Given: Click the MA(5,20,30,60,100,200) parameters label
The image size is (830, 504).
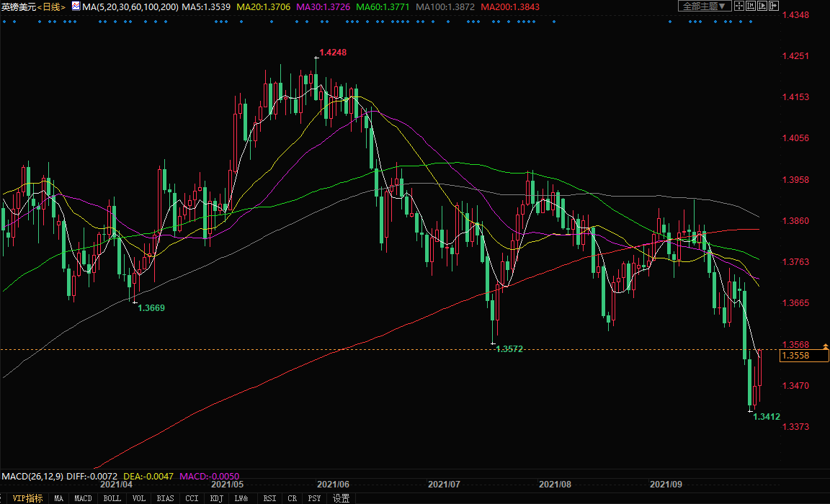Looking at the screenshot, I should 131,6.
